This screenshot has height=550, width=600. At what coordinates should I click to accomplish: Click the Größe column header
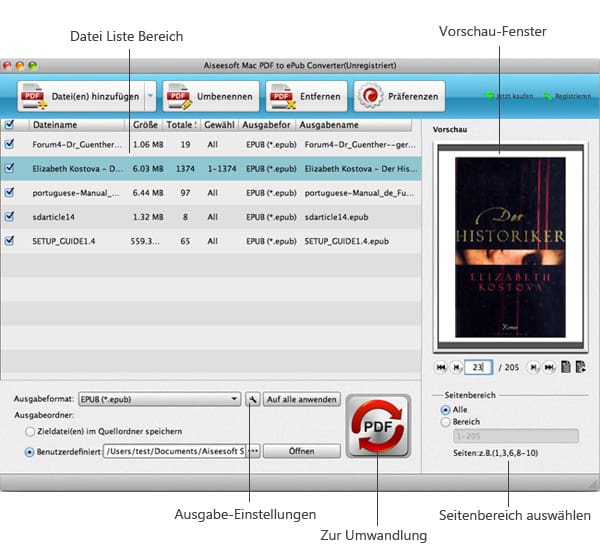[x=146, y=125]
